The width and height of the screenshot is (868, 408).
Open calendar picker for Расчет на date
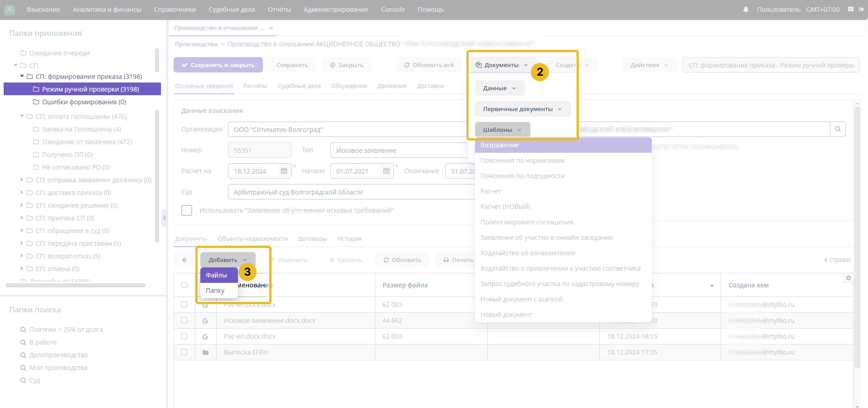coord(284,171)
